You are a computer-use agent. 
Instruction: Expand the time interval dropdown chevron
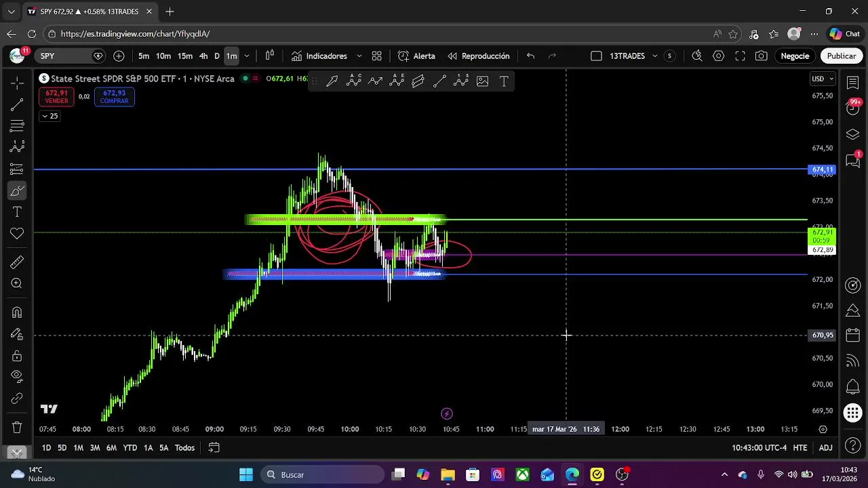click(x=247, y=56)
